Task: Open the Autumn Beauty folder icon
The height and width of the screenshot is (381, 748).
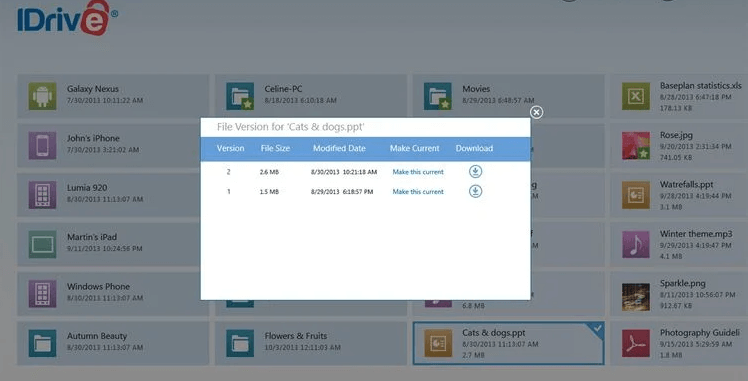Action: click(x=42, y=343)
